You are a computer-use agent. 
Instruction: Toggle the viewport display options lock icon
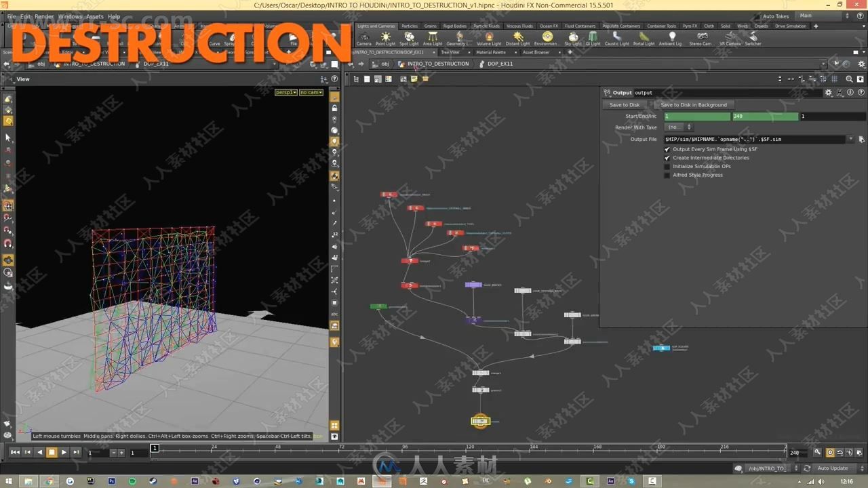[x=334, y=108]
